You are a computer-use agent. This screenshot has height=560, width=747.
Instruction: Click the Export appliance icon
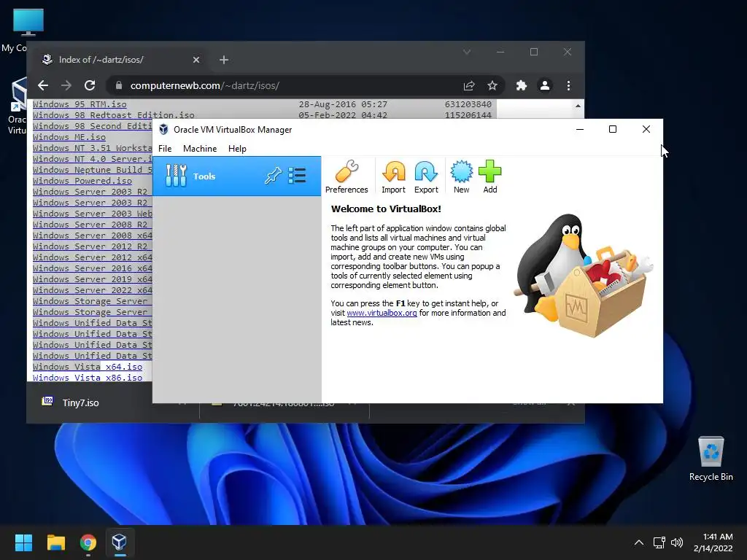pyautogui.click(x=426, y=176)
